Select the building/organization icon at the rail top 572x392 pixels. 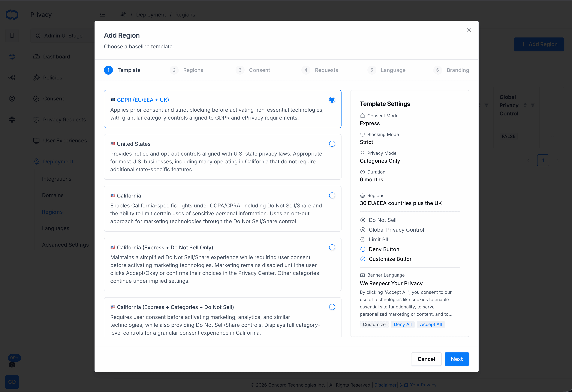[12, 35]
